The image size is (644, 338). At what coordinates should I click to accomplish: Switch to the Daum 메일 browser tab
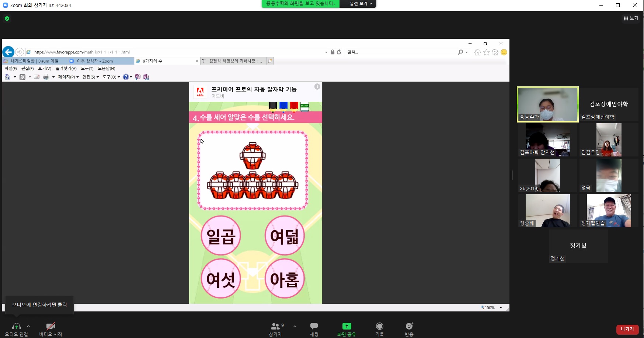click(x=35, y=61)
